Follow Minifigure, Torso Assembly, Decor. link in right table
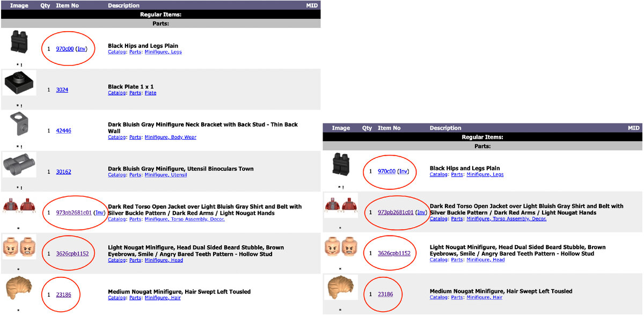644x316 pixels. pyautogui.click(x=507, y=219)
